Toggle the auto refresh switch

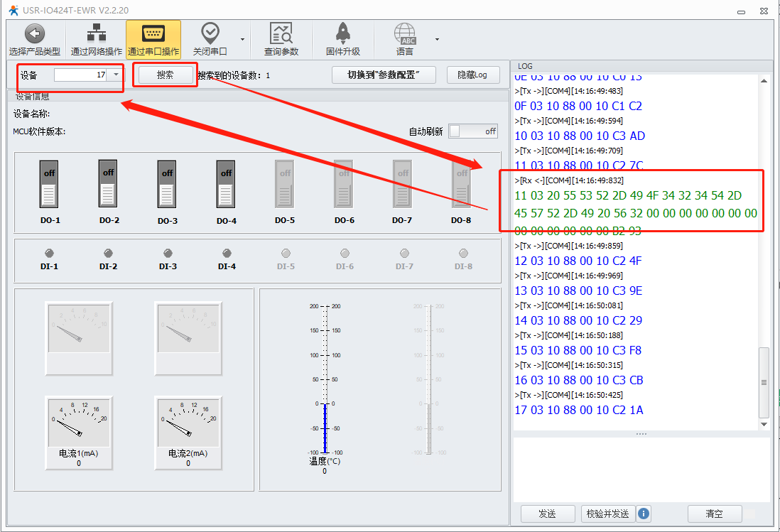(472, 131)
